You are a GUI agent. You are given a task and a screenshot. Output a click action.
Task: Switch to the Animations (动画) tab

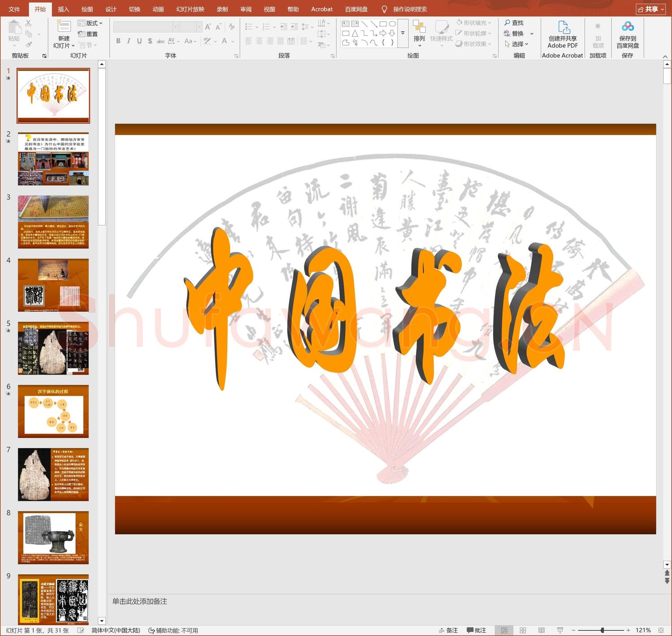tap(158, 9)
